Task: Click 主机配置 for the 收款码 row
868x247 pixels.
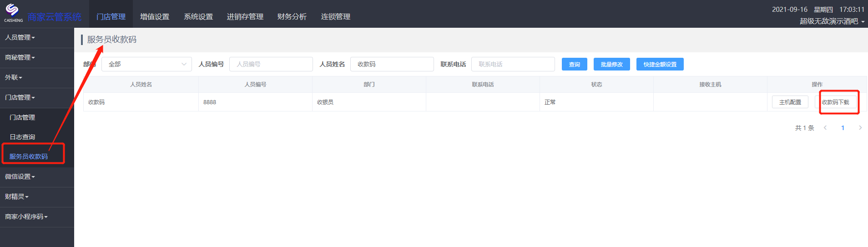Action: click(x=790, y=102)
